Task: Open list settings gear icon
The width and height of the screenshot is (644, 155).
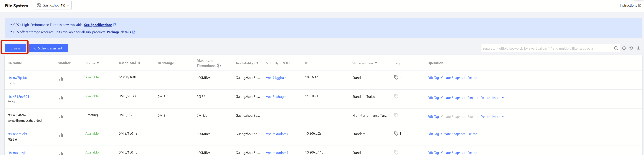Action: pos(631,48)
